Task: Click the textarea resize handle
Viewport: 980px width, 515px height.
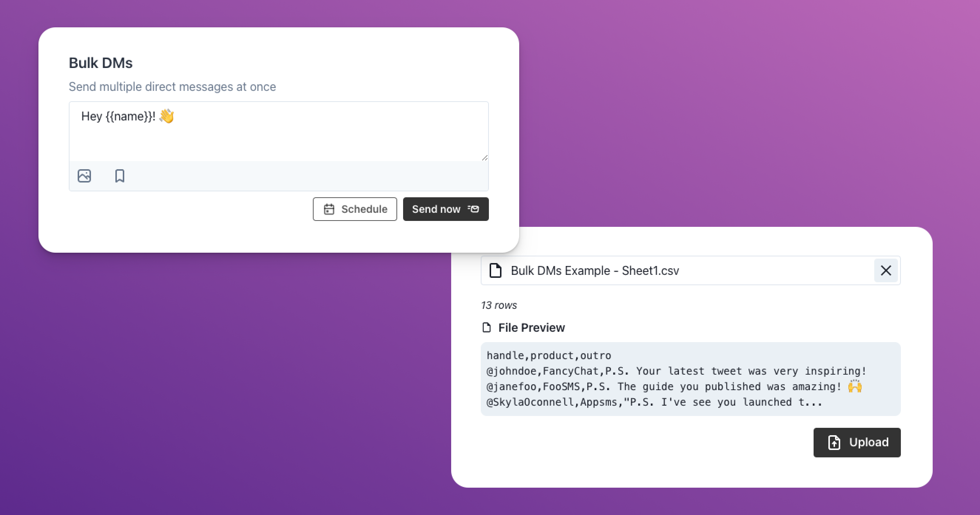Action: pos(484,157)
